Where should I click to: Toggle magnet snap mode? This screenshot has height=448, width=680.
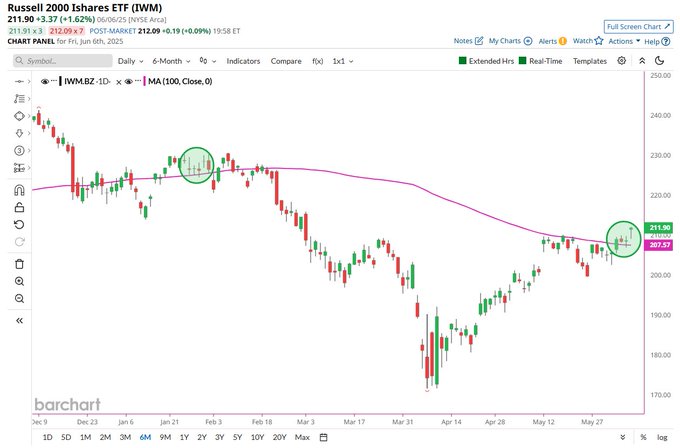19,190
